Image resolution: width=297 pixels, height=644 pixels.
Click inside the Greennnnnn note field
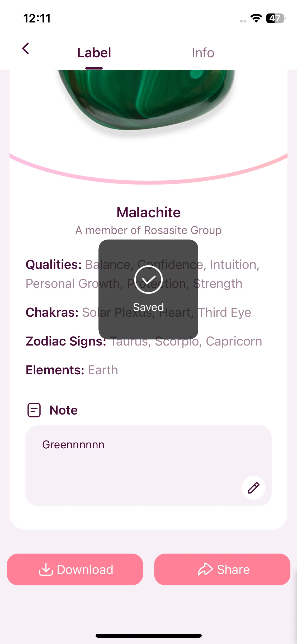[x=148, y=466]
